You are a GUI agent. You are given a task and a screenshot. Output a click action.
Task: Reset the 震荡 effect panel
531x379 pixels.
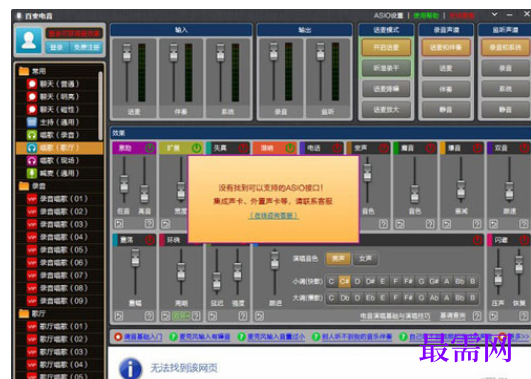pos(119,316)
